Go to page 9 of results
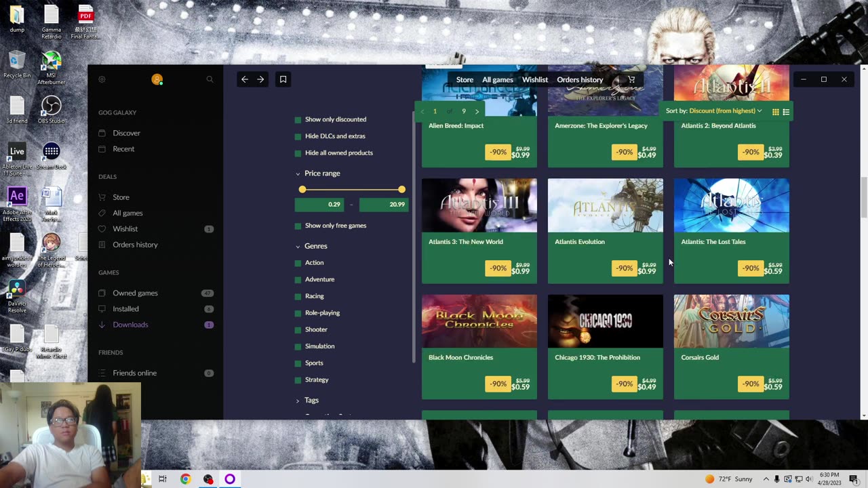The width and height of the screenshot is (868, 488). [x=464, y=111]
